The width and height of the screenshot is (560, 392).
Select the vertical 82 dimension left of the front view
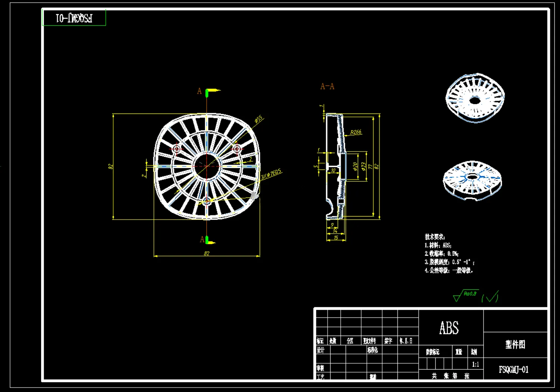click(x=110, y=166)
